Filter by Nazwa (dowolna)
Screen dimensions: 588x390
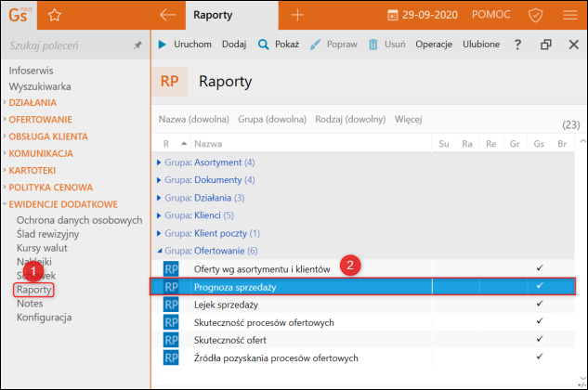pos(193,119)
